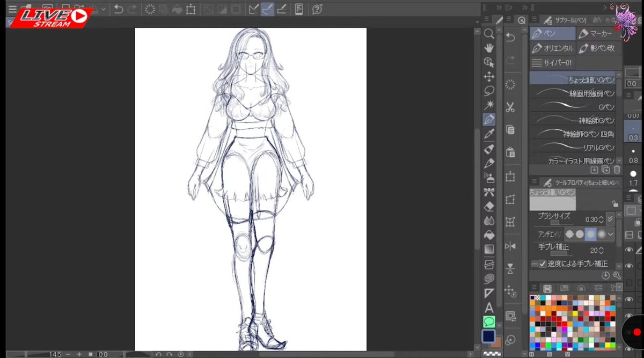Viewport: 644px width, 358px height.
Task: Select the Auto select magic wand tool
Action: point(489,105)
